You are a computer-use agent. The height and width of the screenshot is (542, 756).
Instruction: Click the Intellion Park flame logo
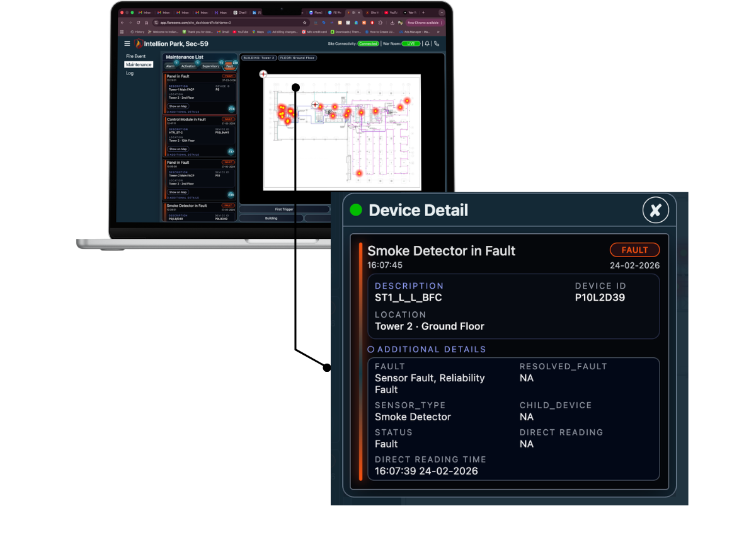pos(139,43)
